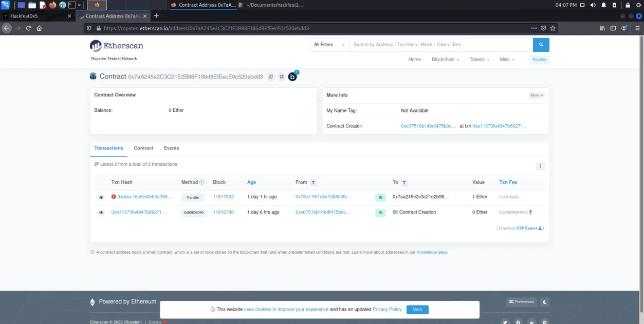
Task: Preview the failed Transfer transaction via eye icon
Action: [x=101, y=197]
